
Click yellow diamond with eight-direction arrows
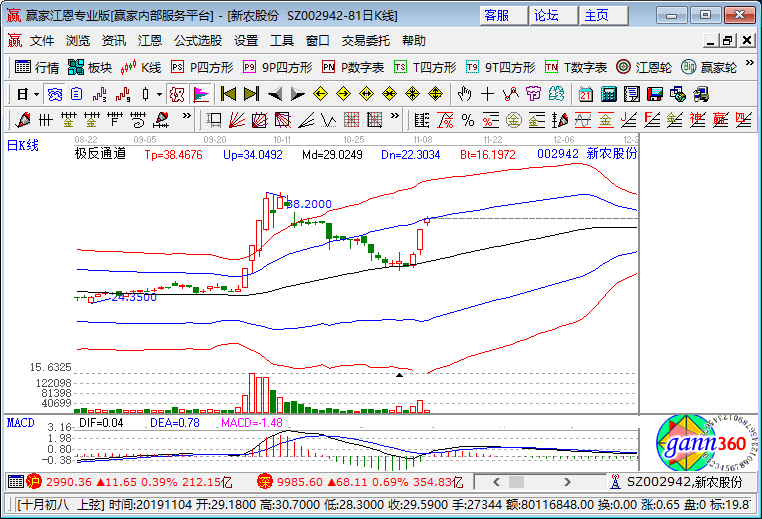(x=413, y=94)
